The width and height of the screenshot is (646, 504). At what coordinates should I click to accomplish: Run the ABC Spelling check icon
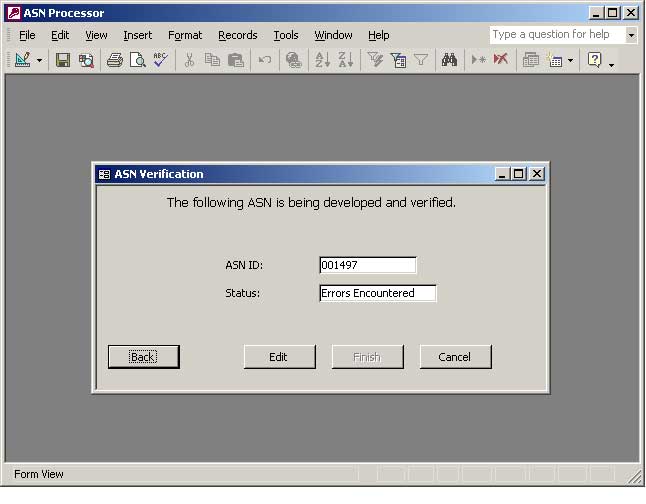(x=160, y=60)
